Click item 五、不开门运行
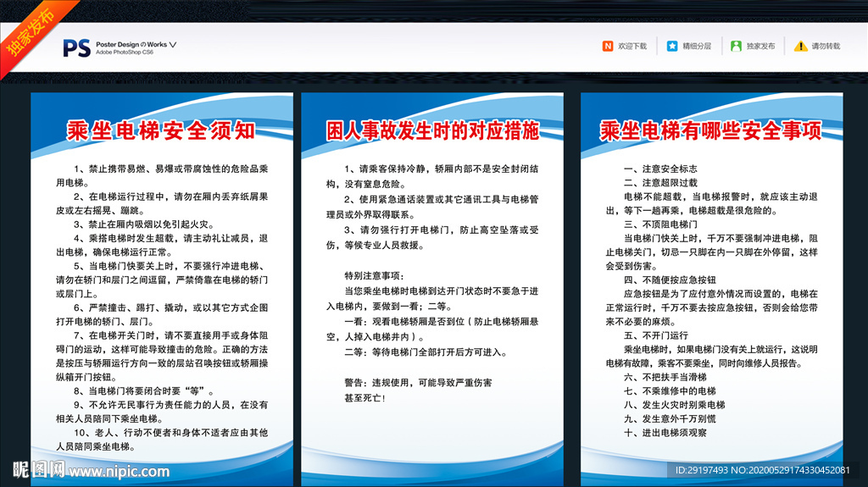The height and width of the screenshot is (487, 868). pos(656,335)
